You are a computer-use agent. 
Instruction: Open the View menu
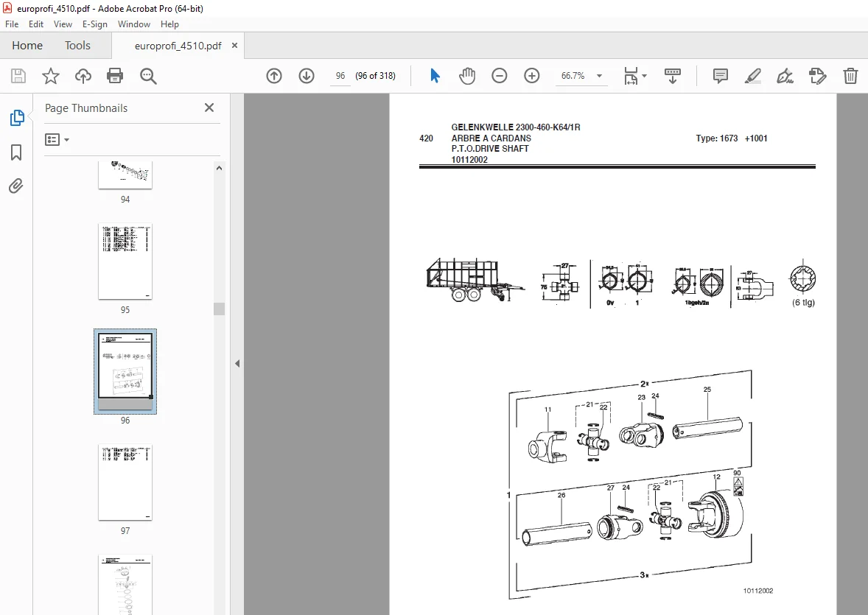coord(63,24)
